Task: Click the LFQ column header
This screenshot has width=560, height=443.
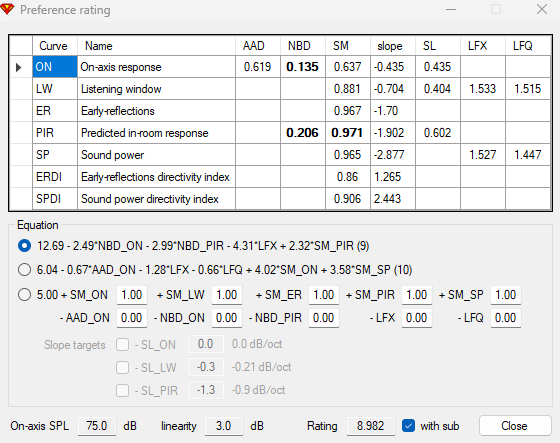Action: coord(528,46)
